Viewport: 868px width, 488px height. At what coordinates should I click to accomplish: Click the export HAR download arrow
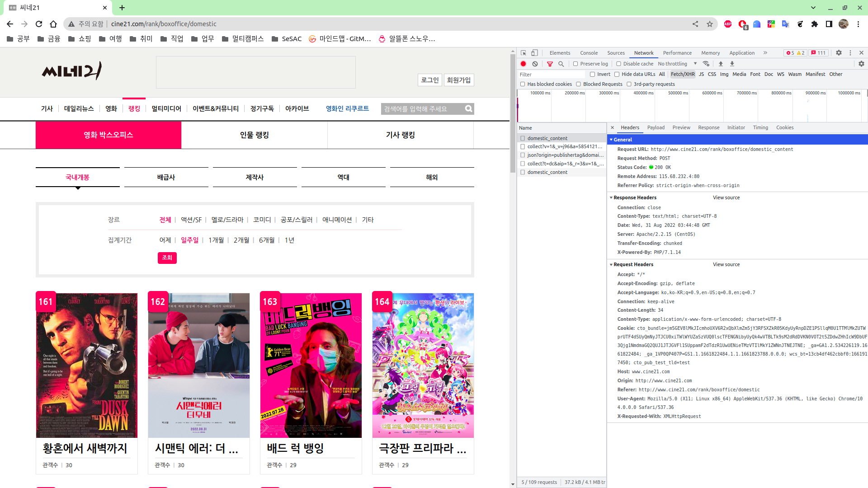click(732, 64)
